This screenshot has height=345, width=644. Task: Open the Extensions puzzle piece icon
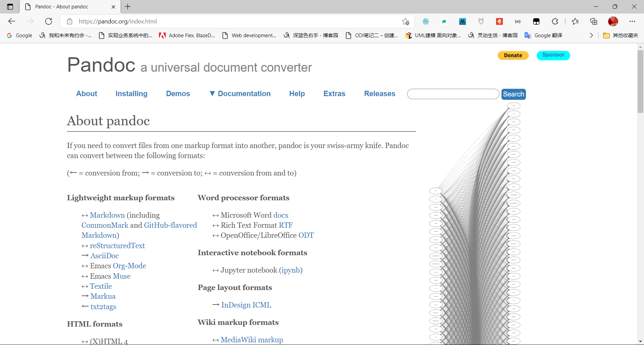click(x=555, y=21)
